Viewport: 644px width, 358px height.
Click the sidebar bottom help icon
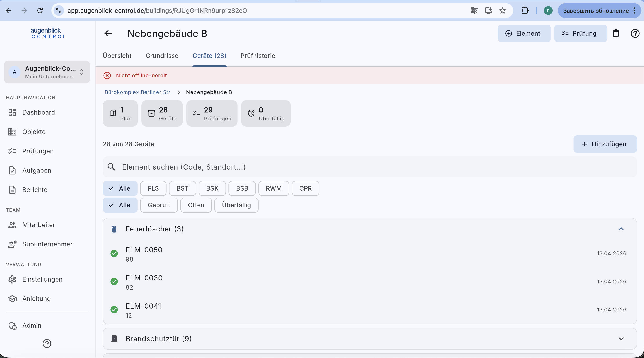tap(47, 344)
